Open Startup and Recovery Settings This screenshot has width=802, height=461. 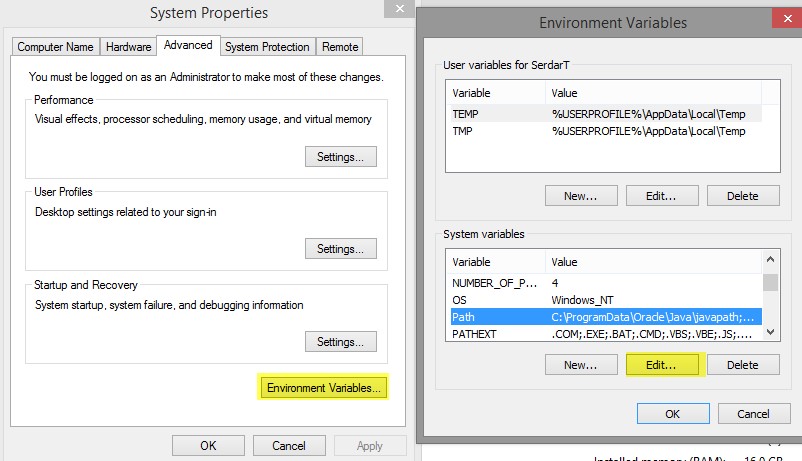coord(340,342)
